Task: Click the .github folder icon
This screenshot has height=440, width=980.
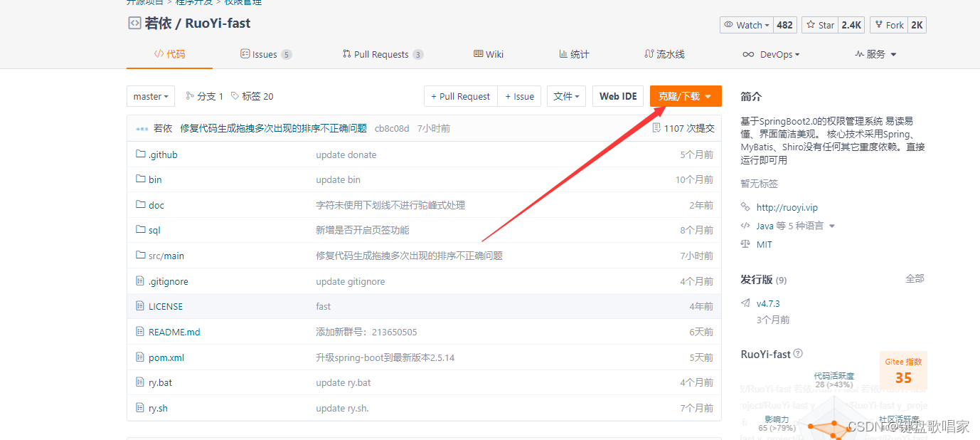Action: 140,154
